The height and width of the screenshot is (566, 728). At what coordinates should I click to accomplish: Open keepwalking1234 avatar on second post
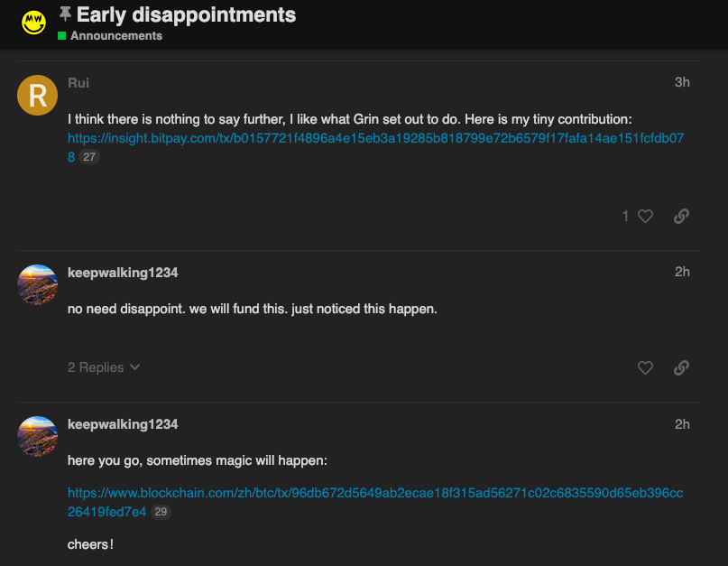pos(38,285)
